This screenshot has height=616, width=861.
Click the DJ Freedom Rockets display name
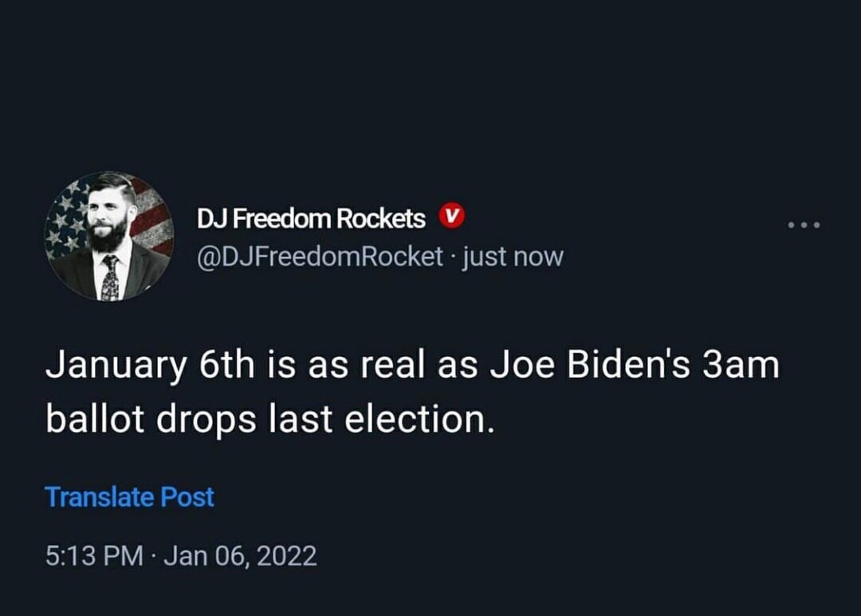311,218
